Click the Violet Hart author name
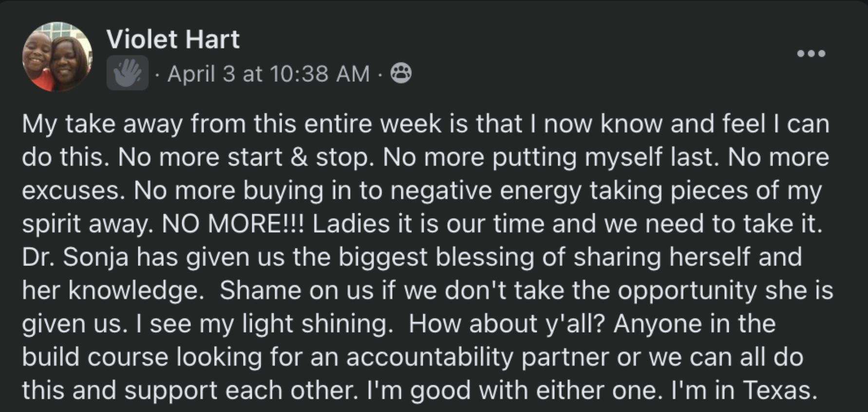The image size is (868, 412). tap(173, 39)
